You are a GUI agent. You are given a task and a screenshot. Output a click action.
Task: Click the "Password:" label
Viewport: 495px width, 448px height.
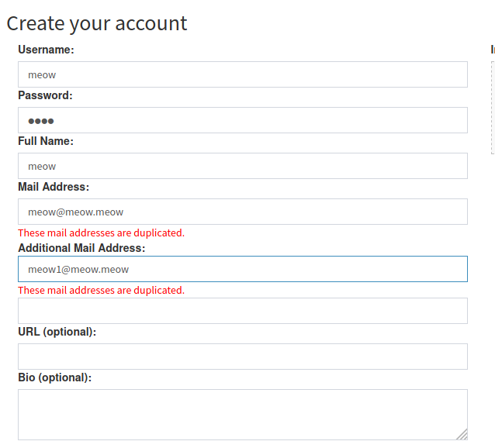[45, 95]
